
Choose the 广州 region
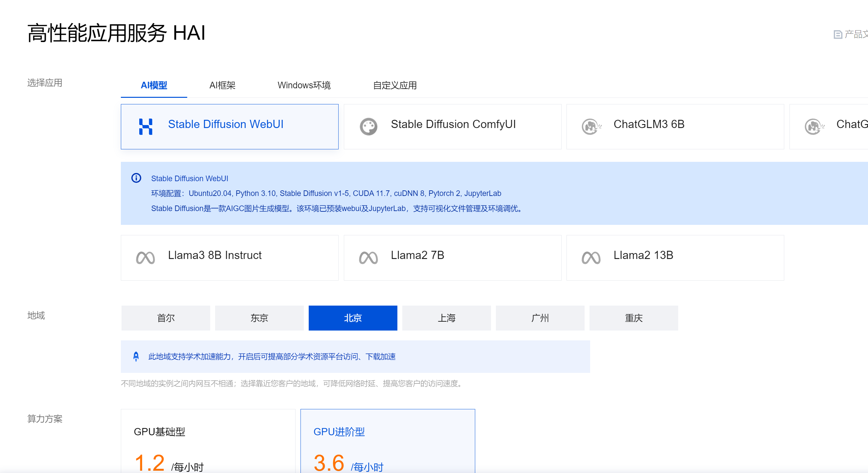(540, 318)
